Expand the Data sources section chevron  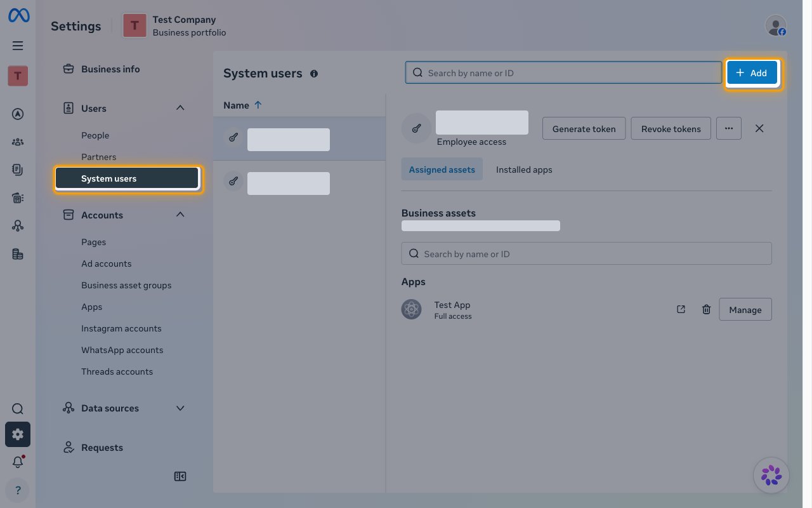[x=180, y=408]
